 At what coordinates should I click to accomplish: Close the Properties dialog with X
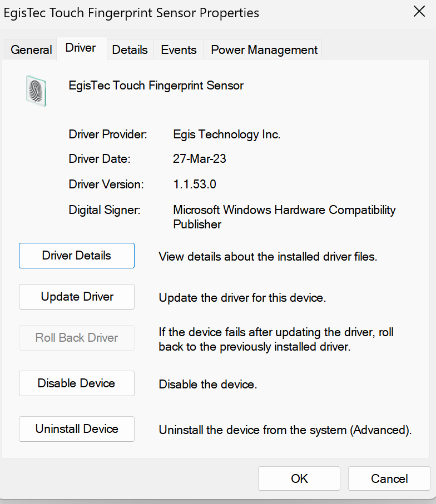(x=419, y=12)
